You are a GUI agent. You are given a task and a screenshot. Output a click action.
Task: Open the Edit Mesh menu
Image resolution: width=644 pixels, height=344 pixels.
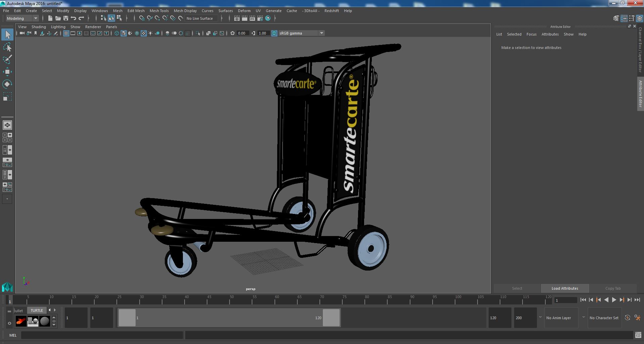click(136, 11)
